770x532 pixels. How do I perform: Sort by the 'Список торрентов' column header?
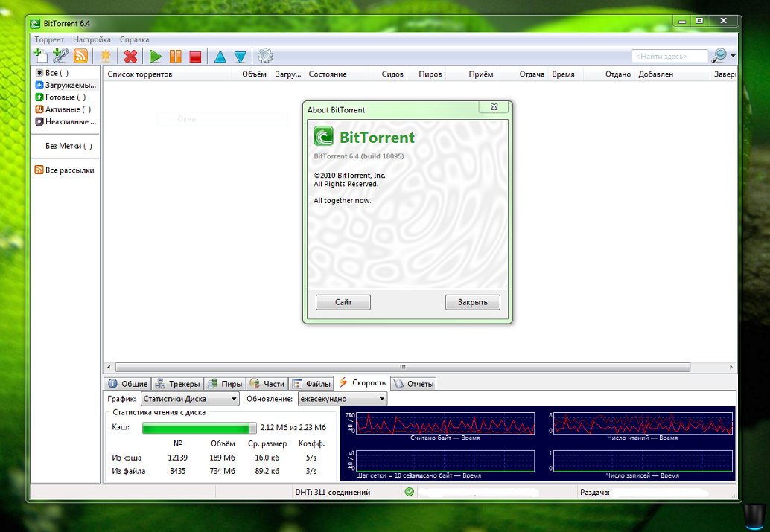[168, 74]
